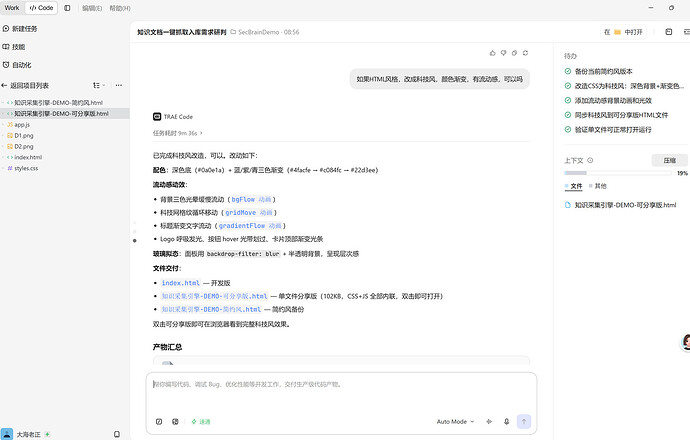Open 知识采集引擎-DEMO-可分享版.html in the context file list
Viewport: 690px width, 440px height.
(x=620, y=205)
